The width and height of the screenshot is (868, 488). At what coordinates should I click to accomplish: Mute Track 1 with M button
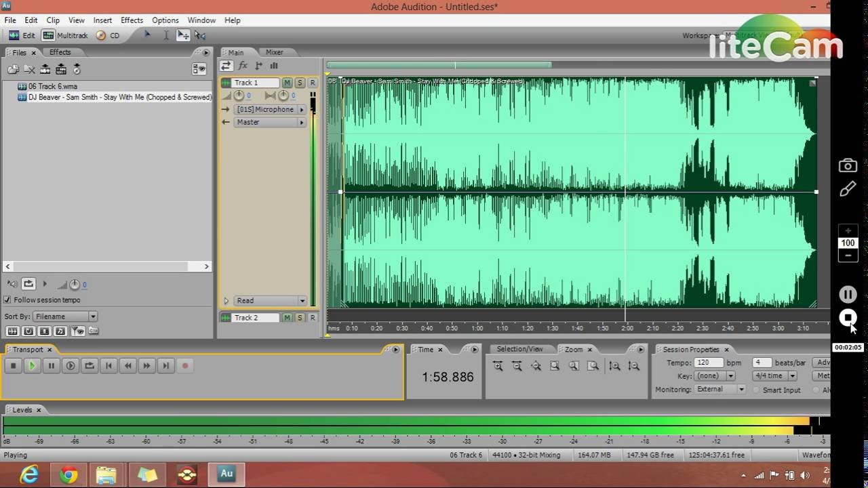(x=288, y=83)
